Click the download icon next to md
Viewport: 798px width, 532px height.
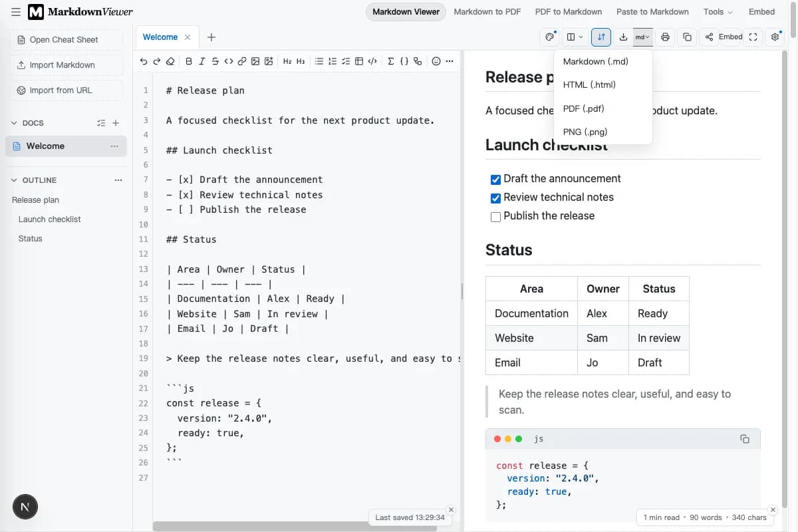click(x=623, y=37)
